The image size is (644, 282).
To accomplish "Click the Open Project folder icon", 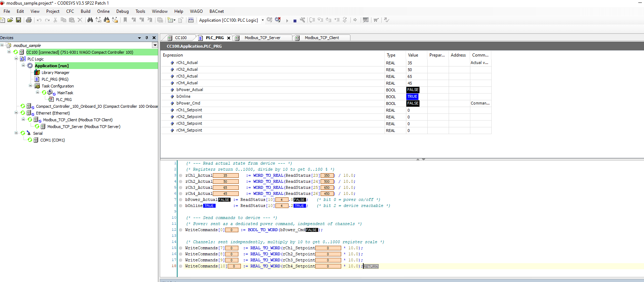I will [x=10, y=20].
